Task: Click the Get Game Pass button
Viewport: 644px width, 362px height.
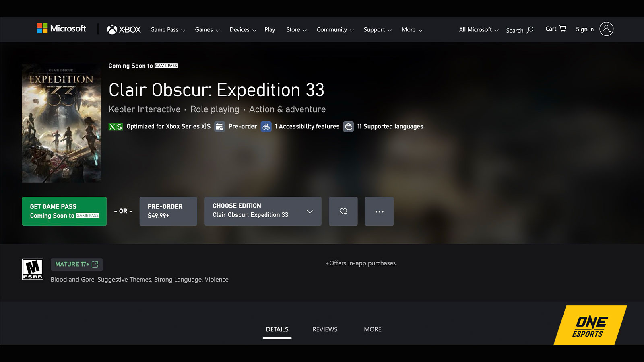Action: (x=64, y=211)
